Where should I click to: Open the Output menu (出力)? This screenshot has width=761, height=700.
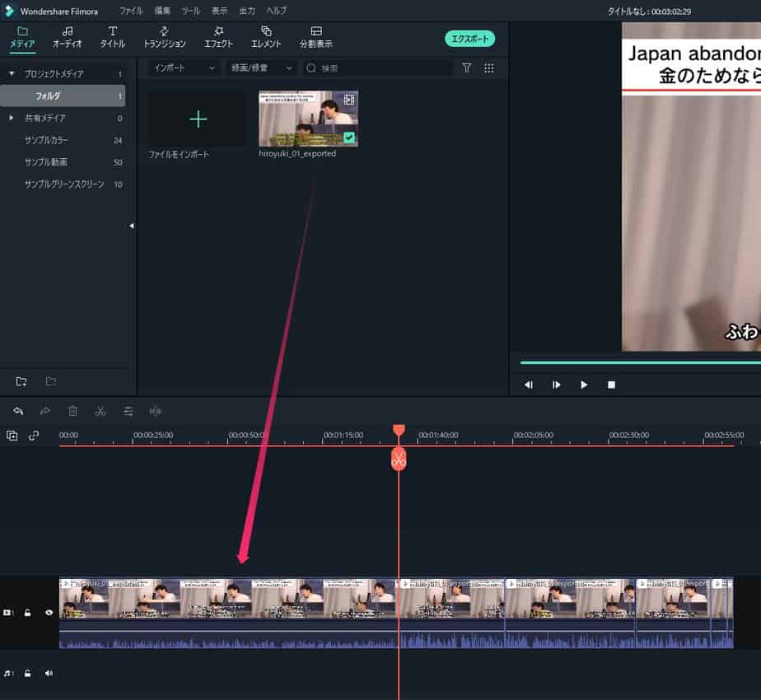[x=247, y=11]
